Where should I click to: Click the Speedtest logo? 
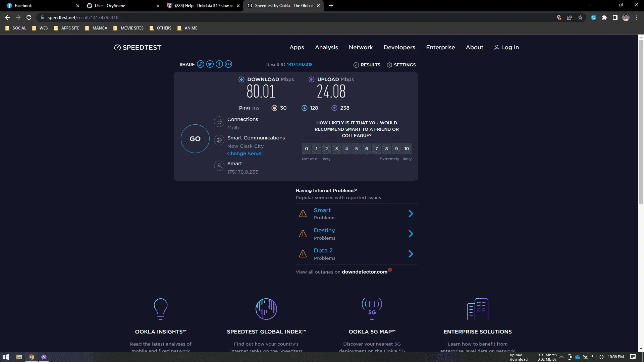138,48
